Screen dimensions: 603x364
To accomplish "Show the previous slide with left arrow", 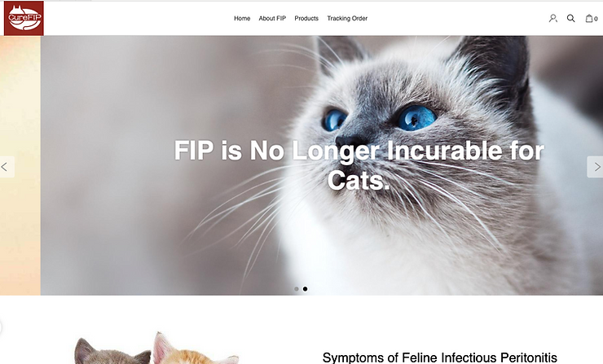I will (6, 167).
